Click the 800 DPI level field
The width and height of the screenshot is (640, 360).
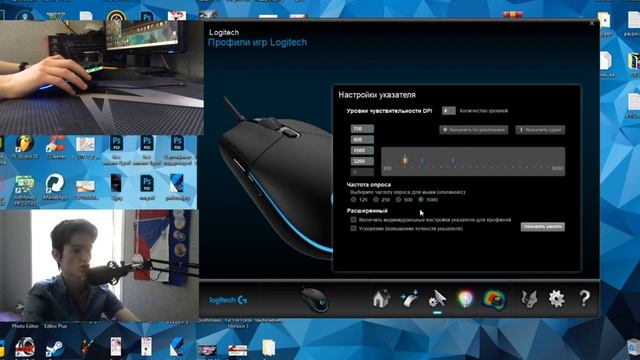362,140
